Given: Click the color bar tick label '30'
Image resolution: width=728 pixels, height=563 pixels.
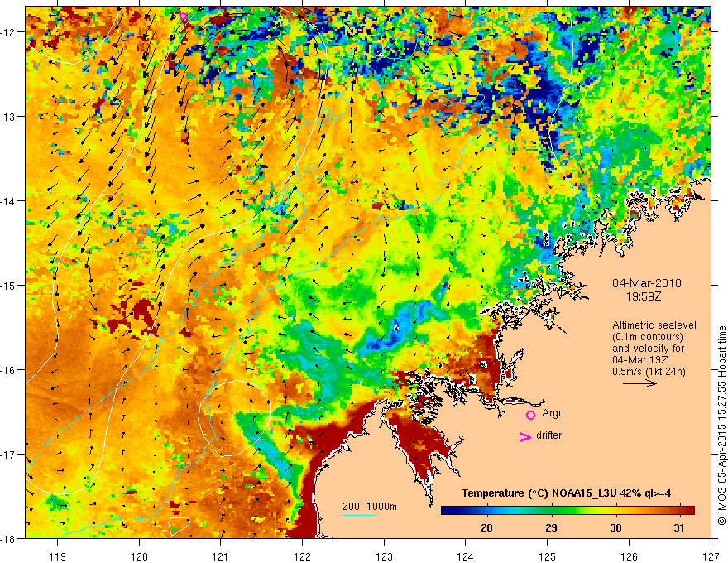Looking at the screenshot, I should [x=615, y=527].
